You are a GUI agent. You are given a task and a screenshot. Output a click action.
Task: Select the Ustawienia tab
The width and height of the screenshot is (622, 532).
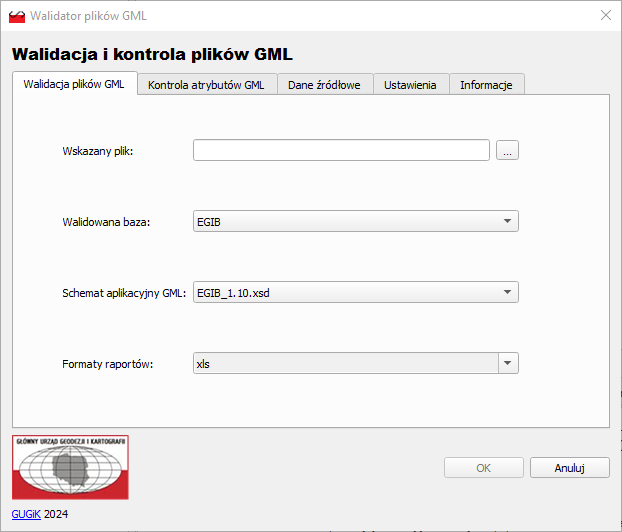(410, 85)
